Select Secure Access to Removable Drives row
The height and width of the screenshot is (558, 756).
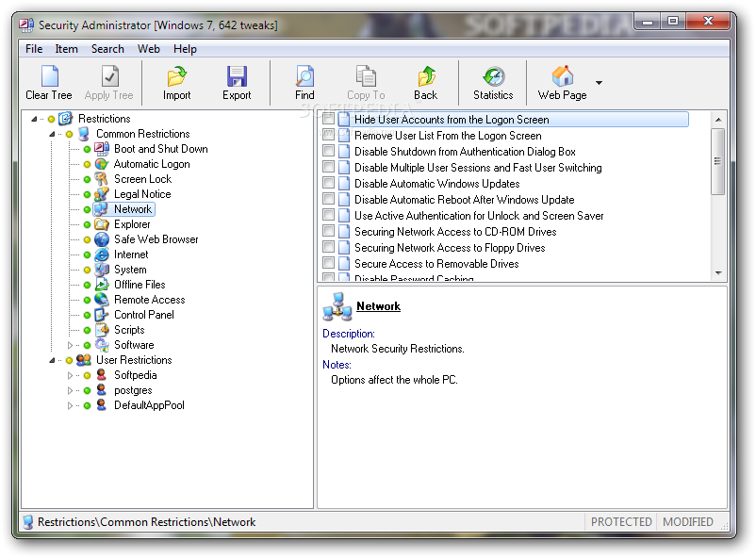coord(436,264)
